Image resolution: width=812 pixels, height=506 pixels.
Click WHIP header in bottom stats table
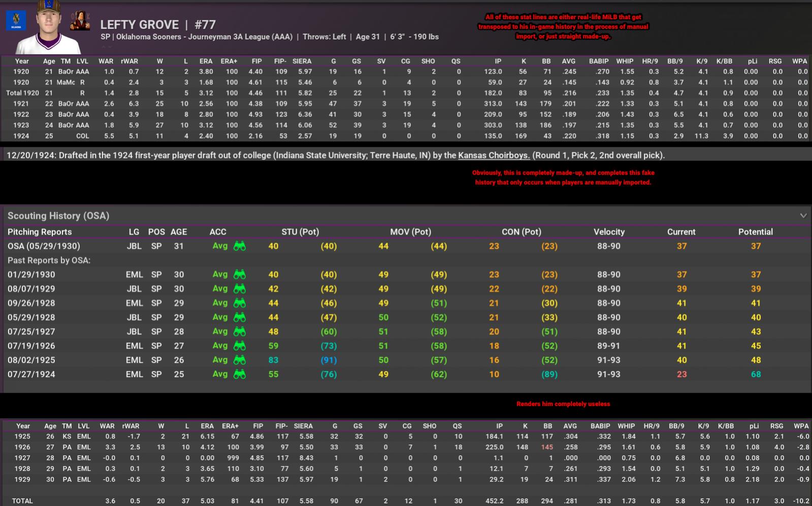point(626,426)
